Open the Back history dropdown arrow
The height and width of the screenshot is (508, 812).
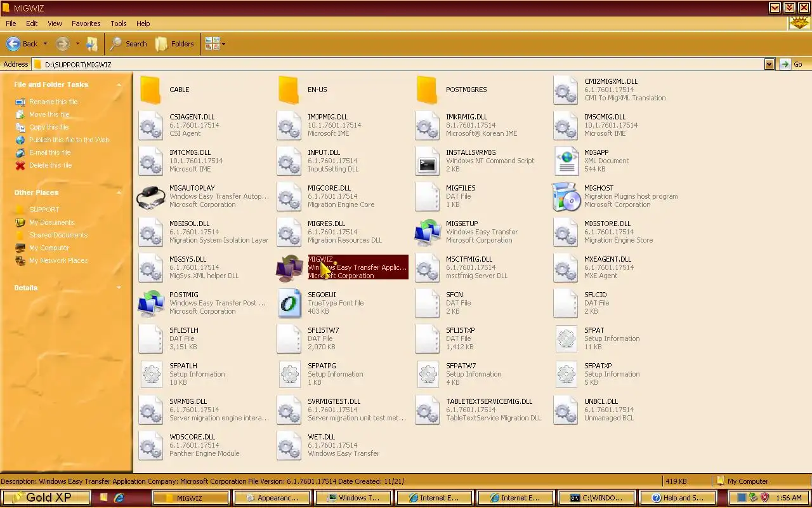coord(45,44)
